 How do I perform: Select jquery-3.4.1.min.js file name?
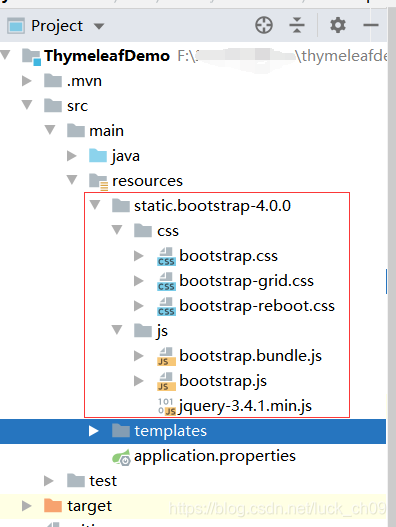(x=245, y=406)
